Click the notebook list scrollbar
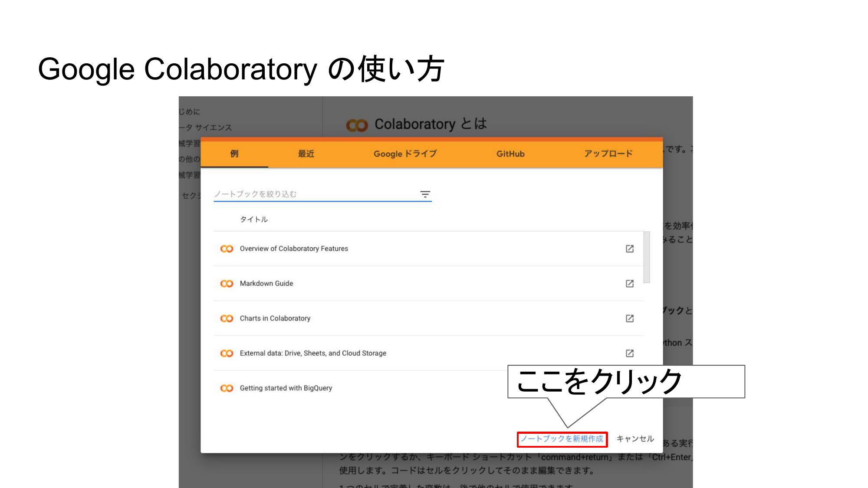 point(647,257)
